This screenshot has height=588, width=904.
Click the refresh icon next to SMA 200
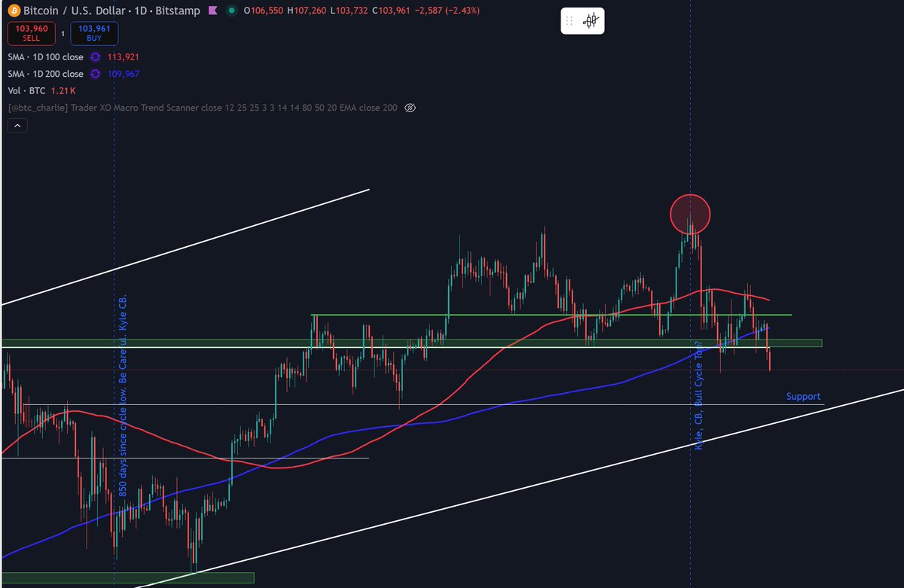point(96,74)
